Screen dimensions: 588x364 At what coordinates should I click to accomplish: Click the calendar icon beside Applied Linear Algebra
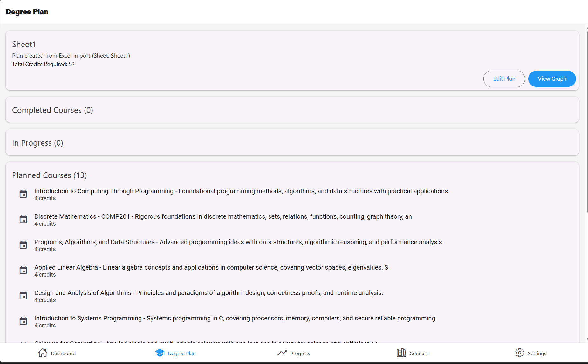point(23,270)
